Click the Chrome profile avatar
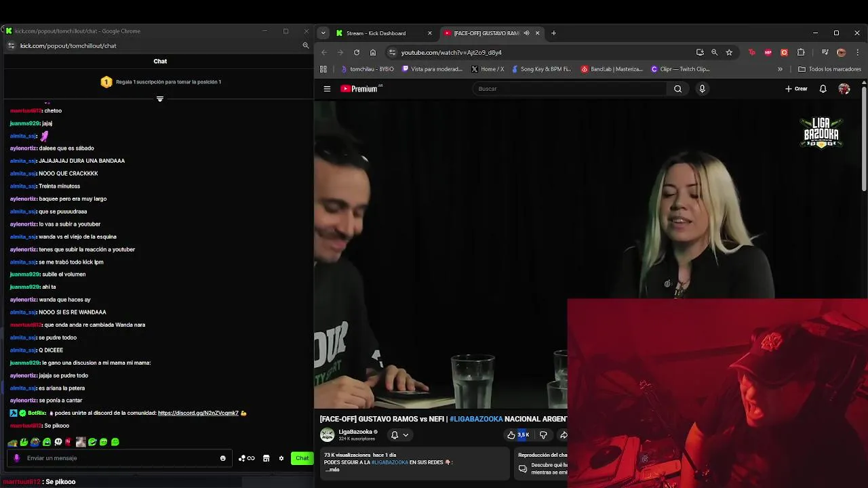 click(841, 52)
